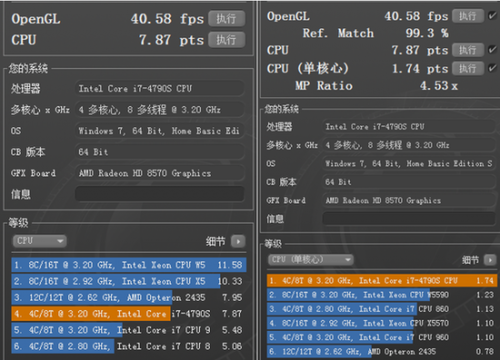Select AMD Opteron 2435 0.78 row

[382, 351]
